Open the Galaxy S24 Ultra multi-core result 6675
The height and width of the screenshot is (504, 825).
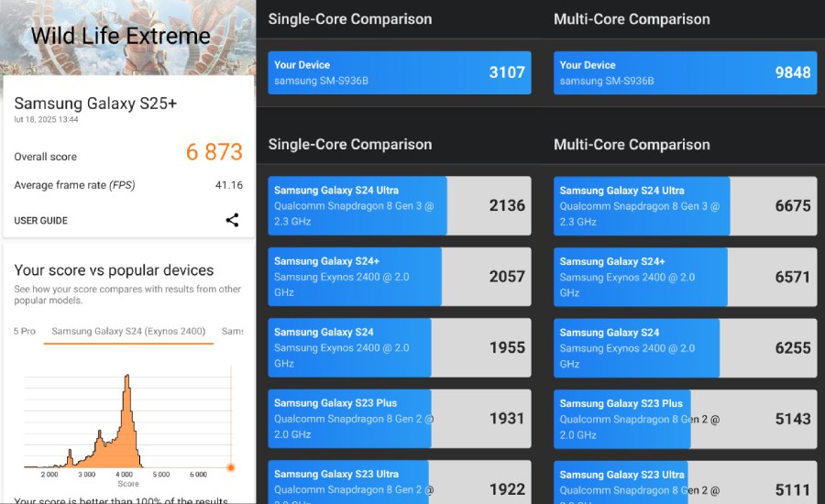tap(685, 205)
